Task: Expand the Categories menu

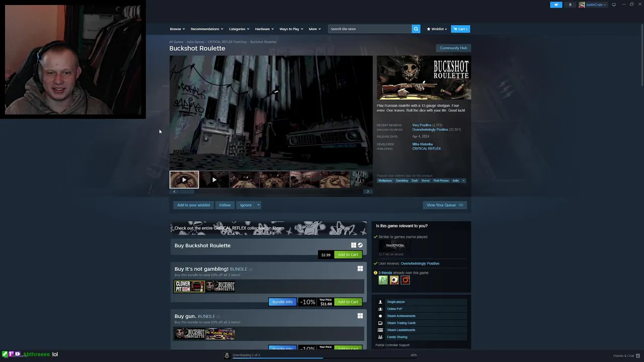Action: pyautogui.click(x=239, y=29)
